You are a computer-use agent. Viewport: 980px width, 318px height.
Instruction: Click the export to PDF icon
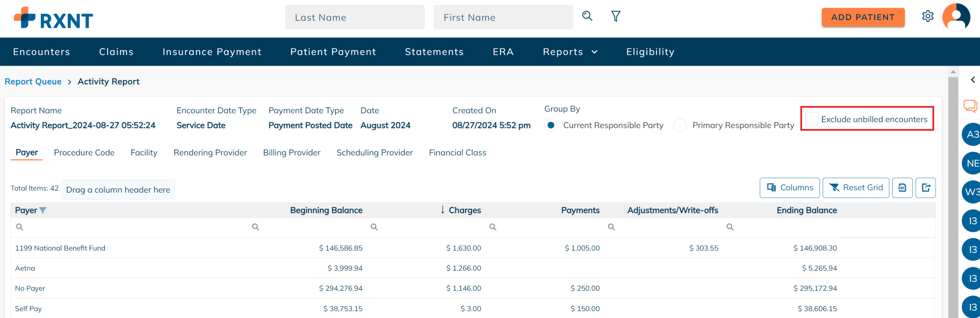(x=902, y=188)
